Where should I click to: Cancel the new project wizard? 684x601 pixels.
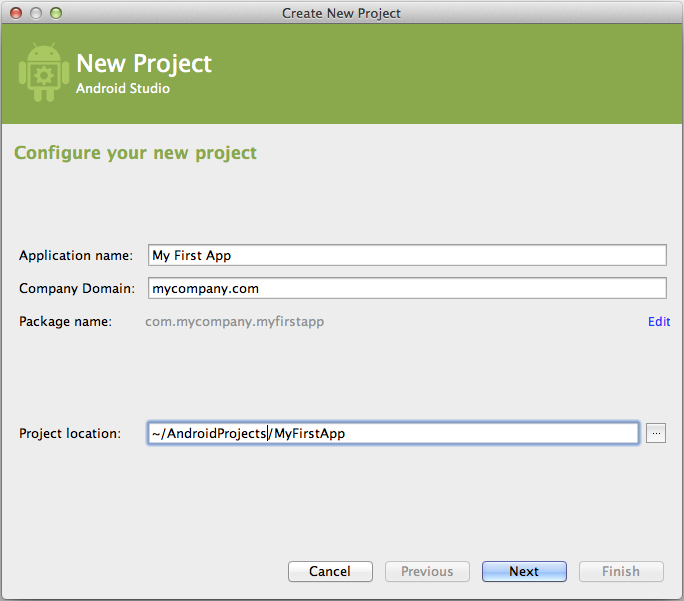coord(329,571)
